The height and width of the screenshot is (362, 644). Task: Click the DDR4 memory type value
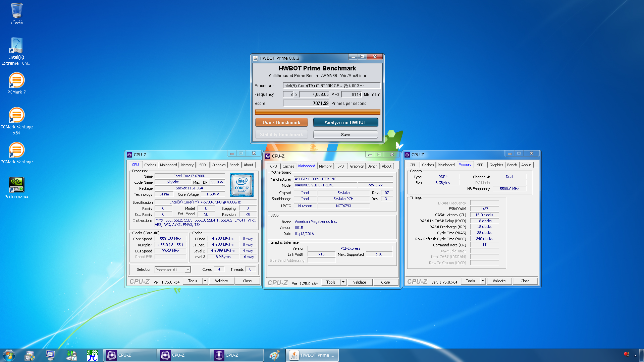[443, 177]
